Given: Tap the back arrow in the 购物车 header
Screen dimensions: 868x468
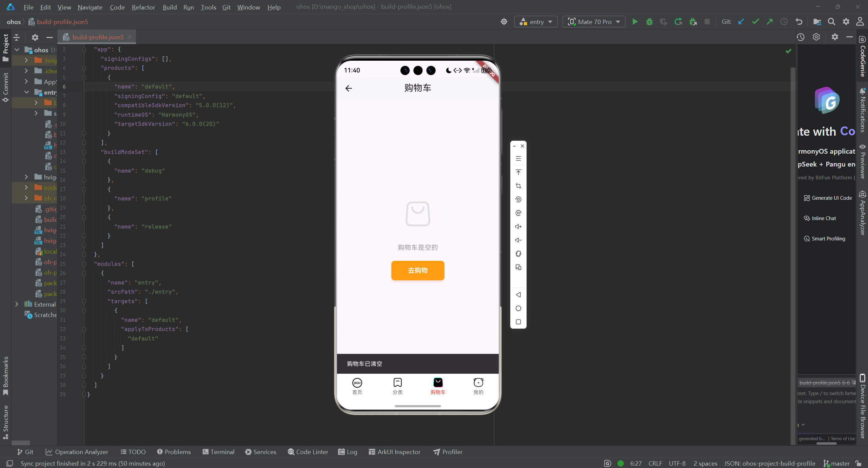Looking at the screenshot, I should point(349,88).
